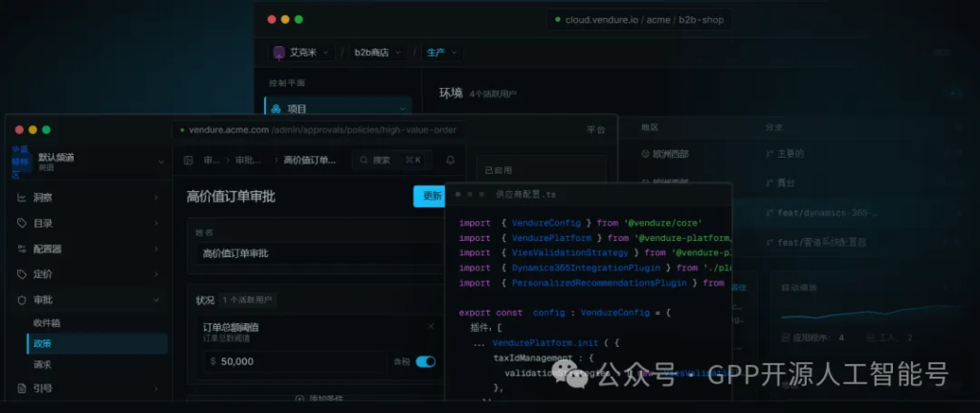Click the 舞台 branch row
The height and width of the screenshot is (413, 980).
point(780,184)
